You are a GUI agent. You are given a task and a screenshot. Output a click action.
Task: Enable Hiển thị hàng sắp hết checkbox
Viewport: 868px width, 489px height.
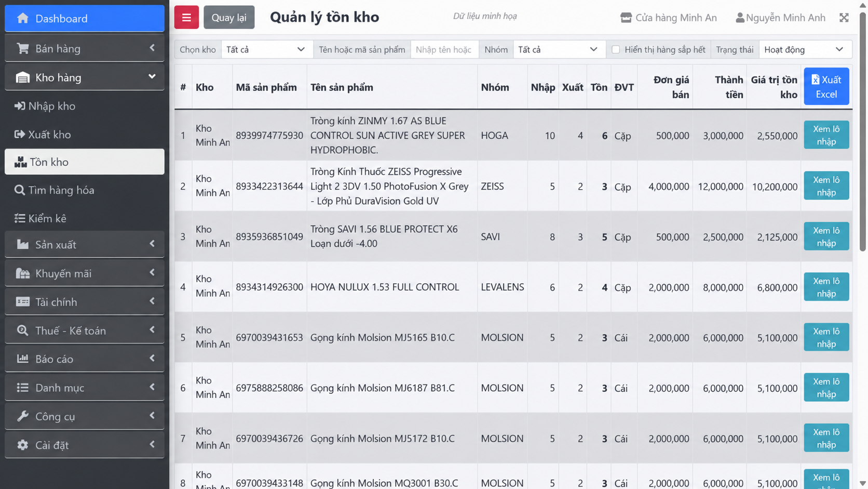click(x=616, y=50)
